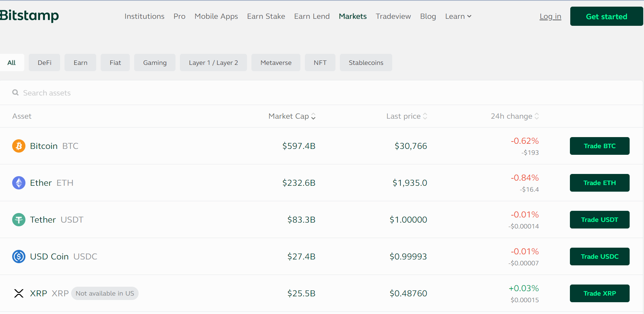This screenshot has height=314, width=644.
Task: Filter assets by Metaverse
Action: 276,63
